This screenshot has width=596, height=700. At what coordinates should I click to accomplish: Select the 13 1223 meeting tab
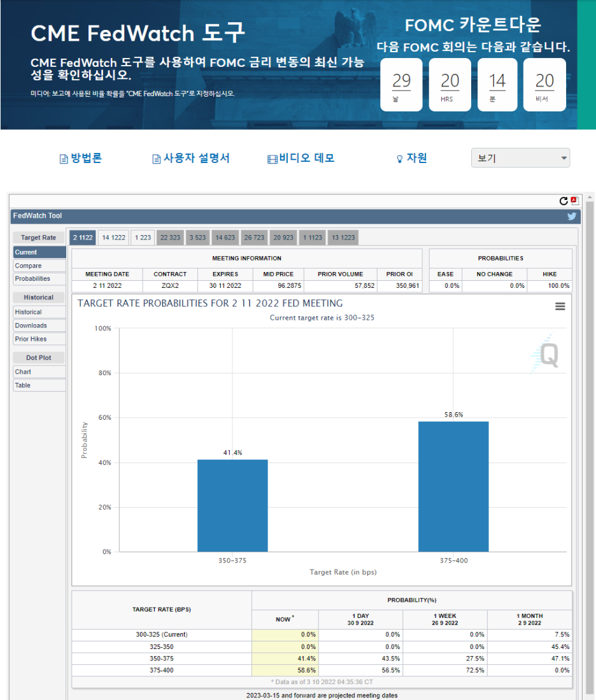coord(343,238)
